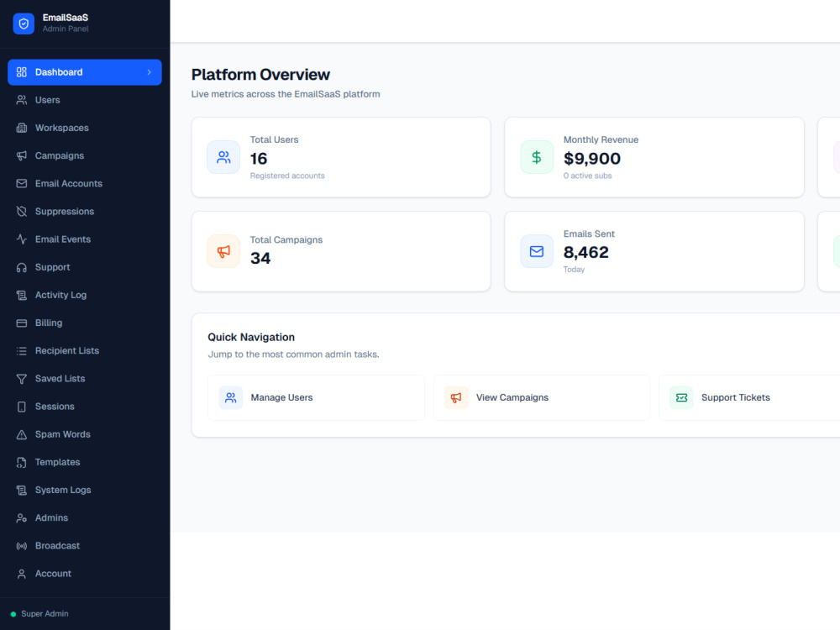
Task: Go to Saved Lists
Action: click(85, 378)
